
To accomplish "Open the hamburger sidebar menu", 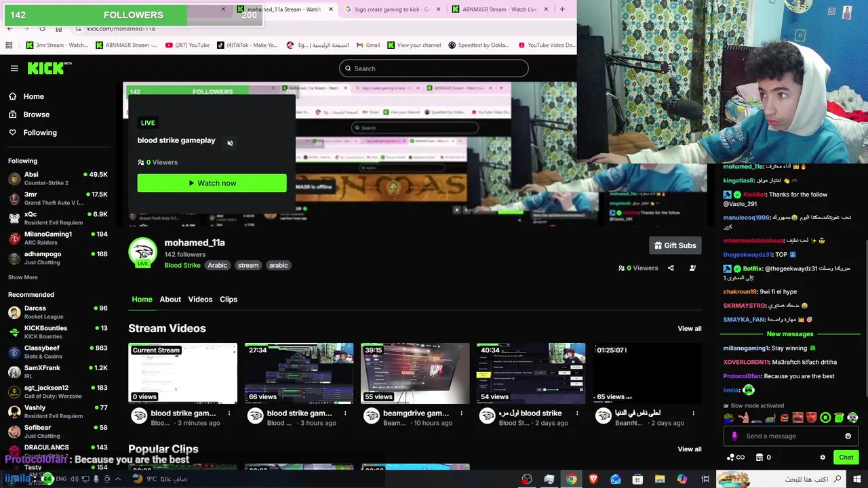I will coord(14,68).
